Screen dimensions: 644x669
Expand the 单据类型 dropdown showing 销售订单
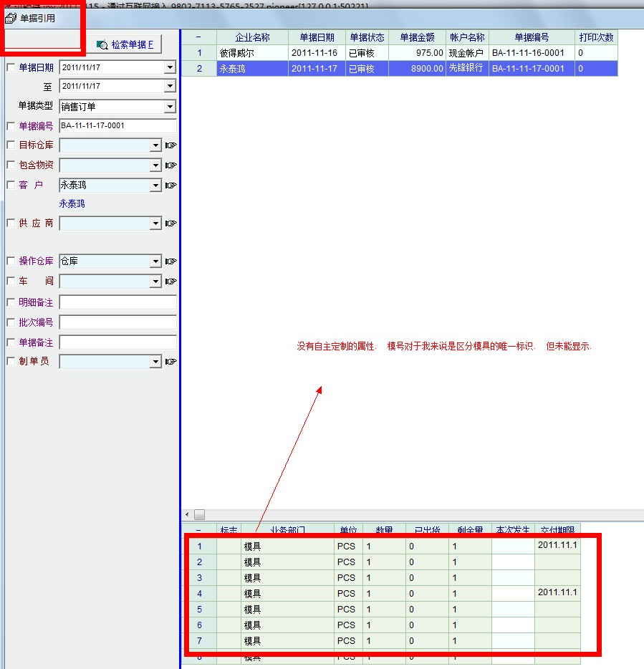tap(170, 107)
